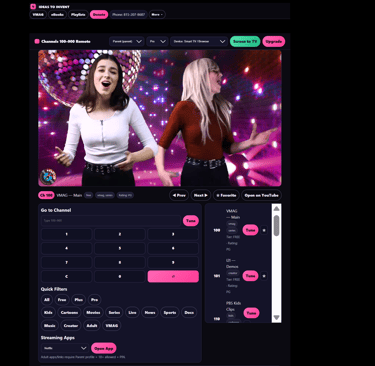Go to the next channel with Next
Viewport: 375px width, 366px height.
point(201,195)
